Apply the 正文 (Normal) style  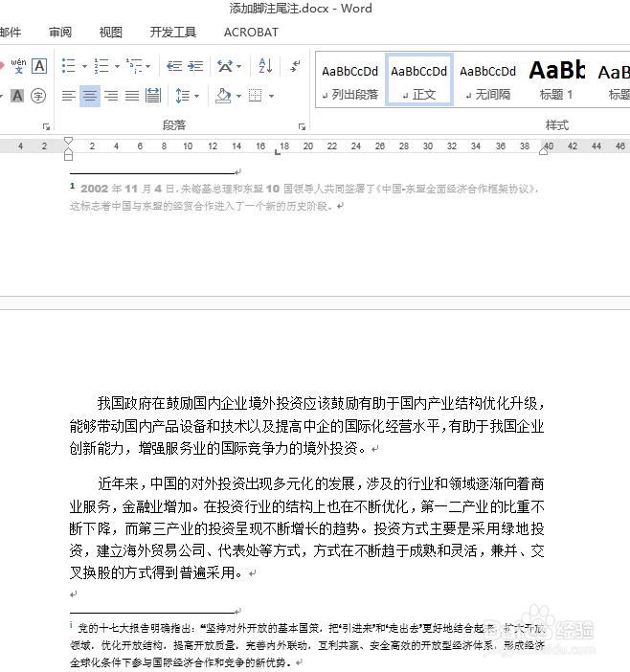click(x=419, y=80)
